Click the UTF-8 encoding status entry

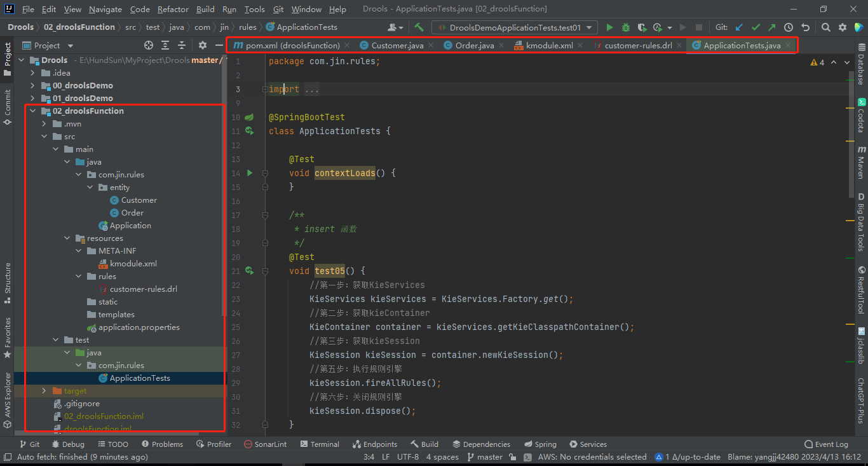click(407, 456)
